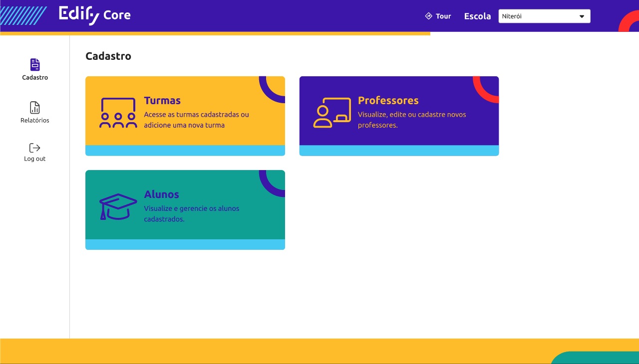Click the Escola label in header

pyautogui.click(x=478, y=16)
